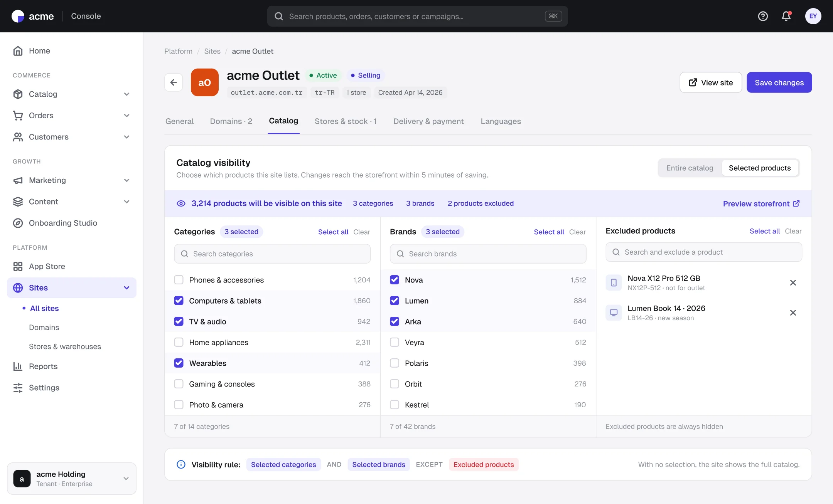
Task: Uncheck the Wearables category
Action: coord(179,363)
